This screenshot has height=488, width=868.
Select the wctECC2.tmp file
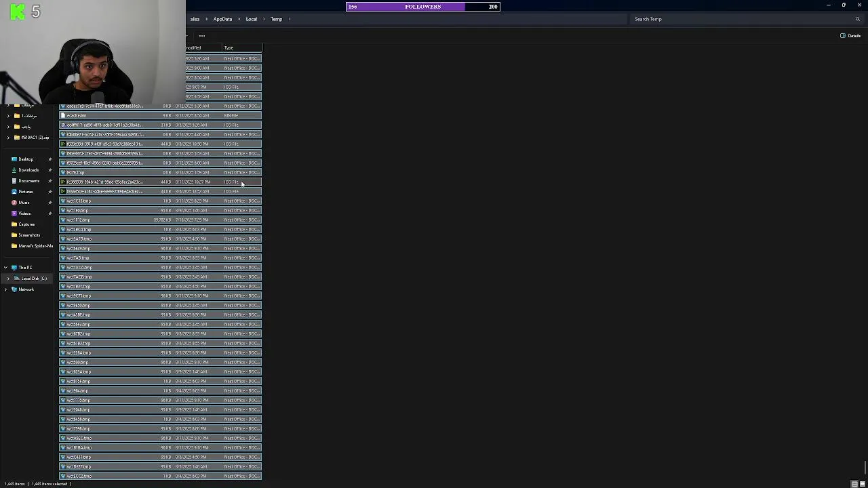coord(160,476)
